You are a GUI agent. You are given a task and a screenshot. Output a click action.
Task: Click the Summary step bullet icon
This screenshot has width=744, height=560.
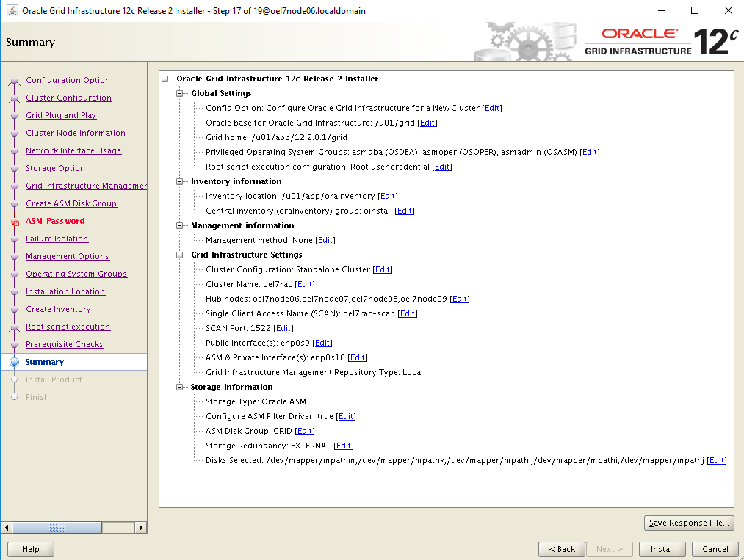[14, 363]
